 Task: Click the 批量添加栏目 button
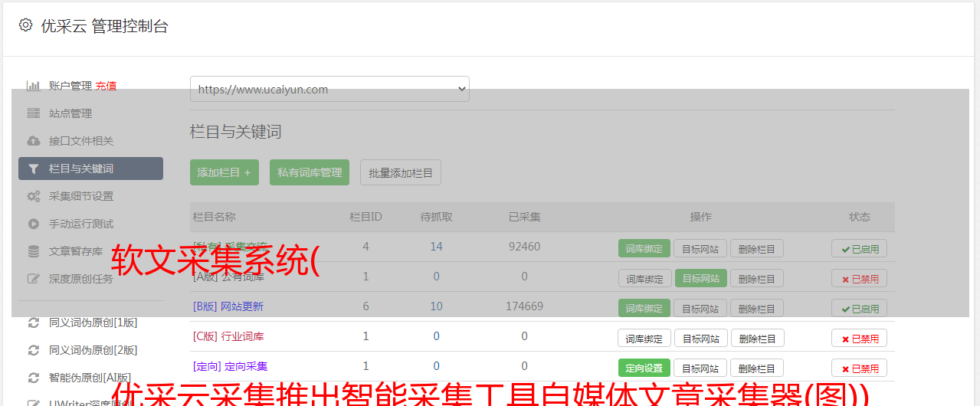click(x=401, y=172)
